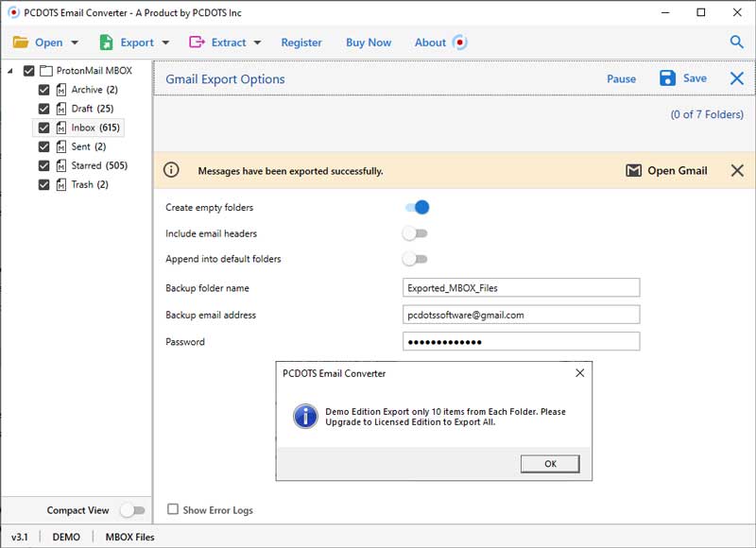Image resolution: width=756 pixels, height=548 pixels.
Task: Maximize the application window
Action: [701, 12]
